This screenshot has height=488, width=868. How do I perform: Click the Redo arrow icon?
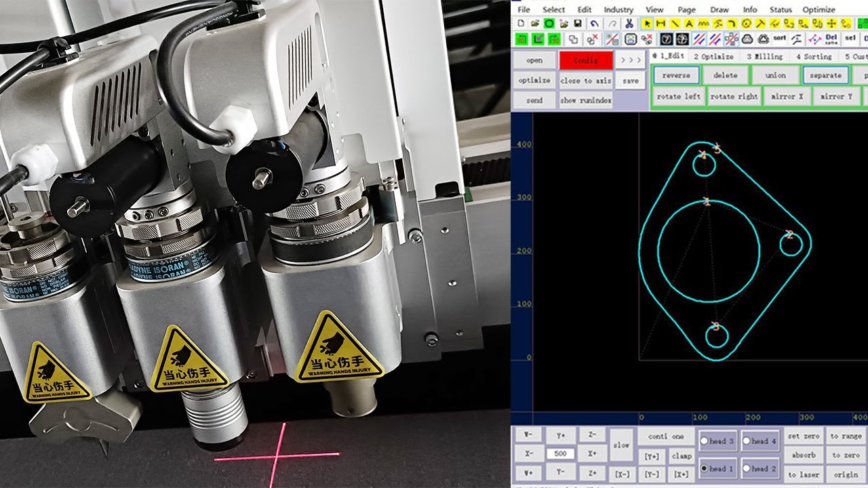pos(612,24)
